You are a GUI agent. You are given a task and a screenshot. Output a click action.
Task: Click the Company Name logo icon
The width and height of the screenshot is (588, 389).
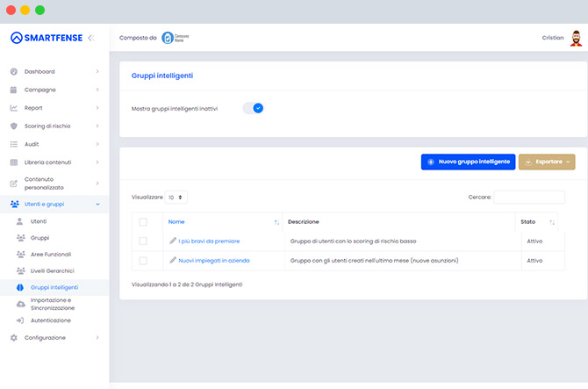168,38
